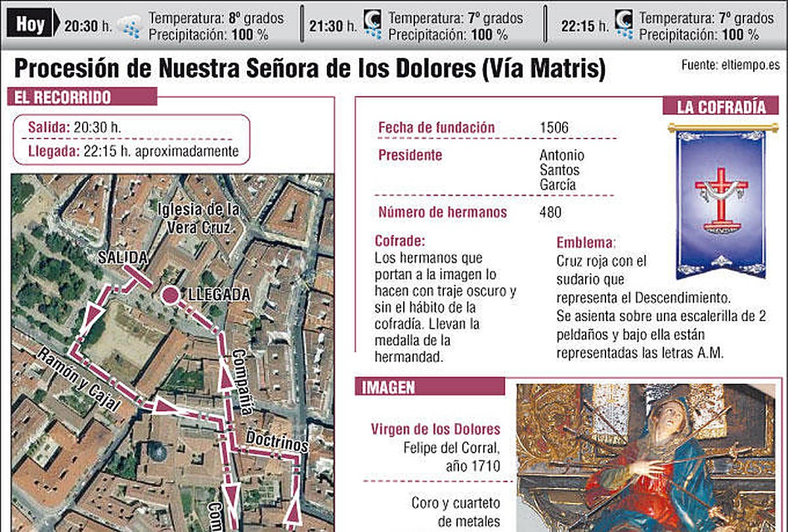Viewport: 788px width, 532px height.
Task: Click the night rain icon for 21:30 h.
Action: click(372, 25)
